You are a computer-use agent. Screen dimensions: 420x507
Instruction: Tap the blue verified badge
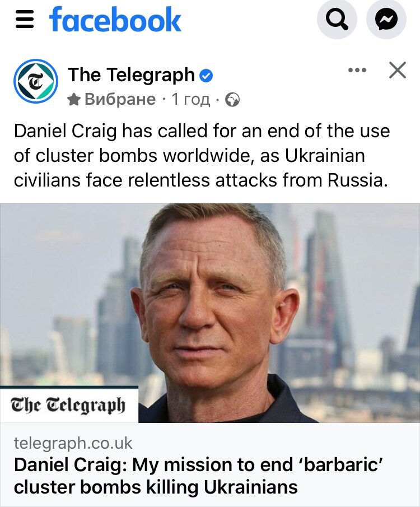coord(206,76)
